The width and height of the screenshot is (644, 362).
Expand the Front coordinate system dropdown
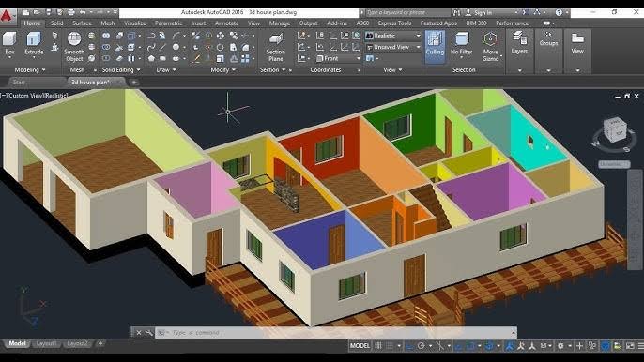point(338,59)
